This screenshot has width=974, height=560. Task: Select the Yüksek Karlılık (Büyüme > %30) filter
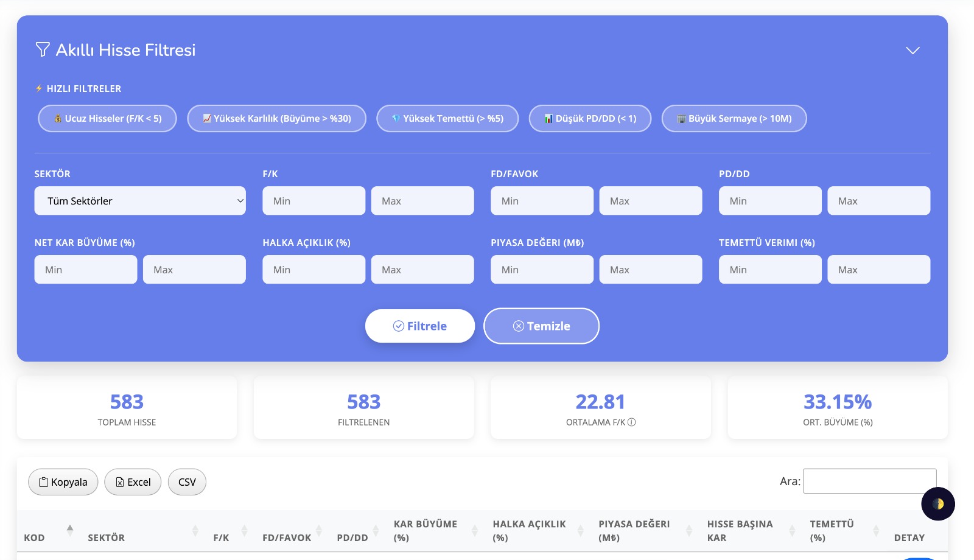coord(276,118)
